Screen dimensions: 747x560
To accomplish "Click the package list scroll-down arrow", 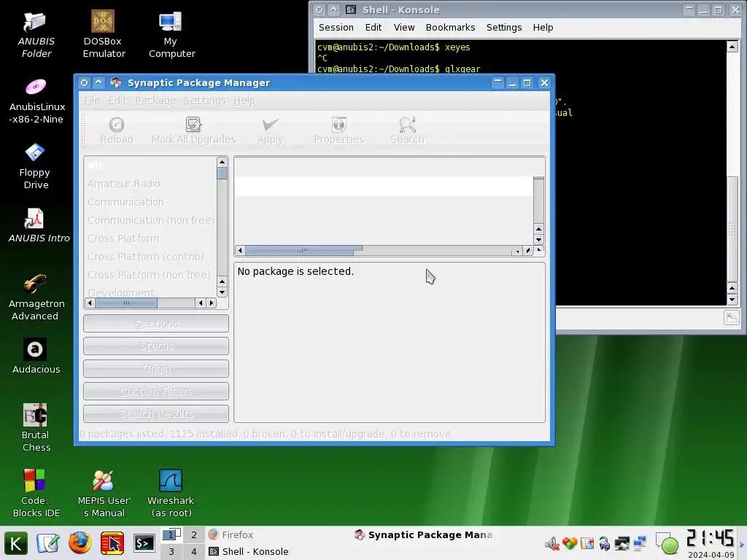I will [539, 240].
